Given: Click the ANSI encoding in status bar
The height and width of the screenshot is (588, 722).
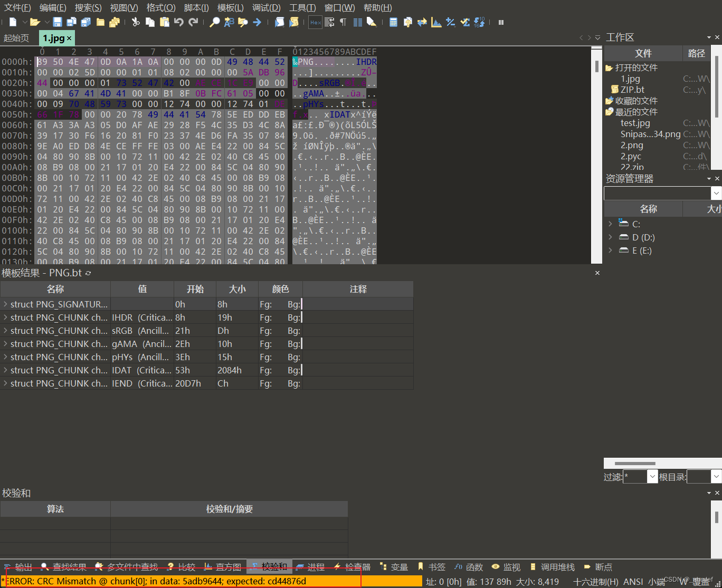Looking at the screenshot, I should (x=633, y=582).
